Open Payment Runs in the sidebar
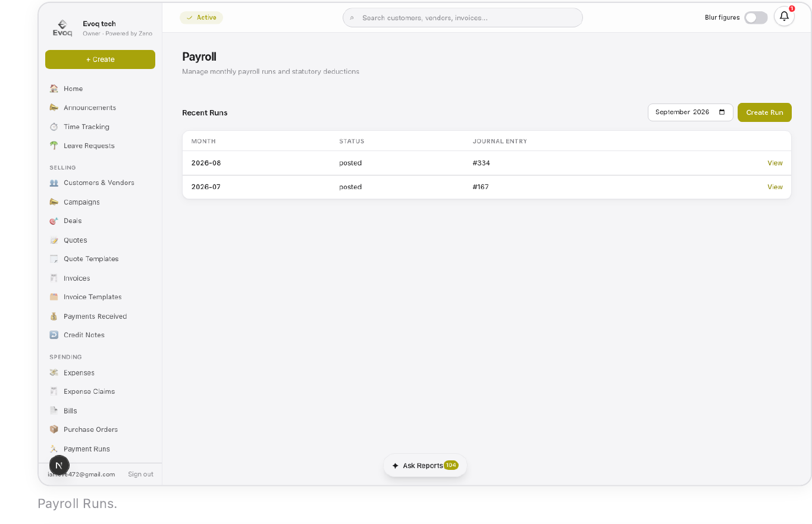 [x=87, y=449]
